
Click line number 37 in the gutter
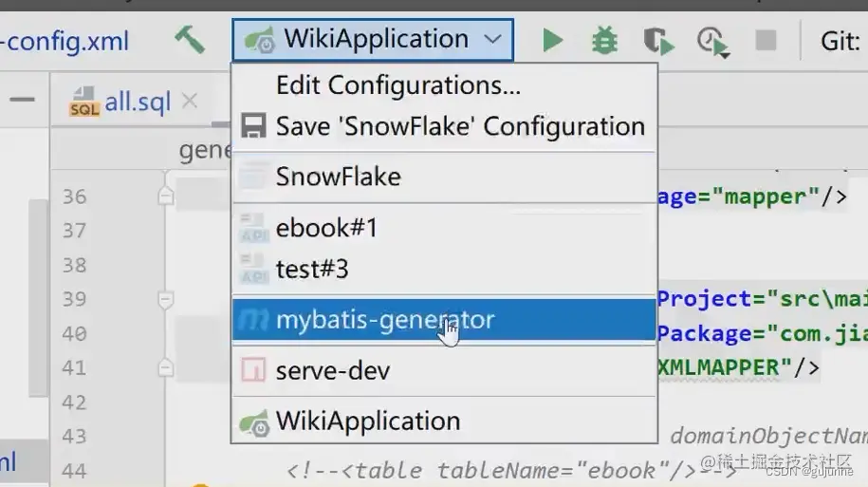point(74,231)
